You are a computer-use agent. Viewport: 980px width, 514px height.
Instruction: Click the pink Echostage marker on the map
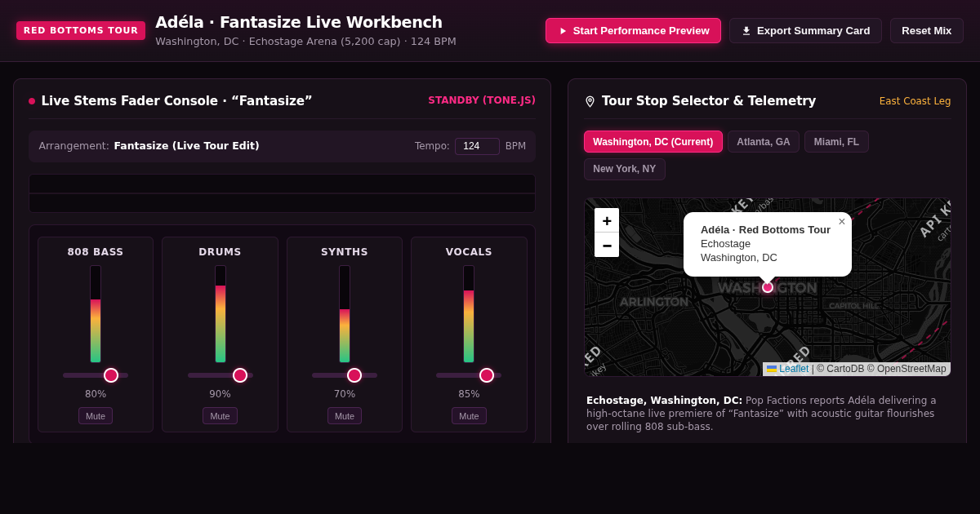[x=768, y=287]
